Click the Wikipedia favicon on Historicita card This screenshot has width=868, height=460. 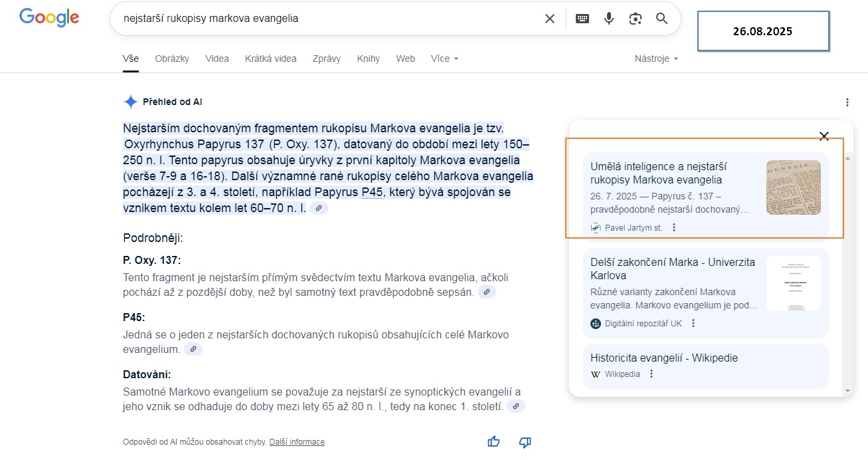click(595, 374)
